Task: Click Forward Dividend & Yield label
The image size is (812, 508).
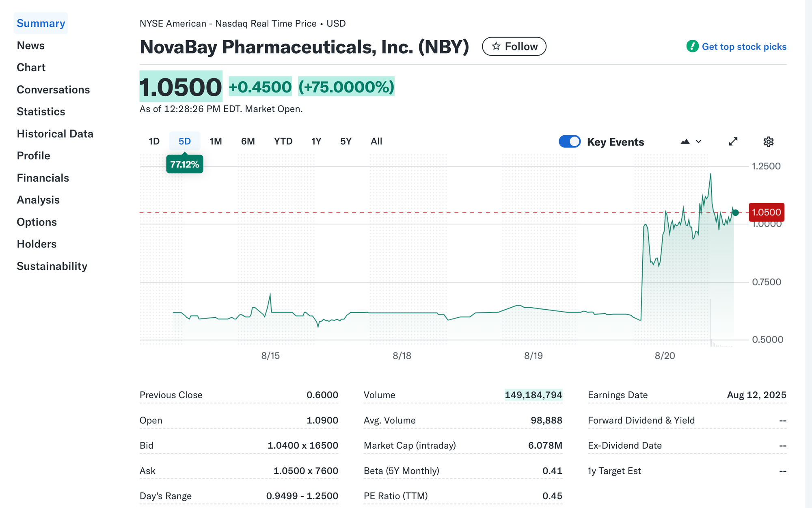Action: [641, 420]
